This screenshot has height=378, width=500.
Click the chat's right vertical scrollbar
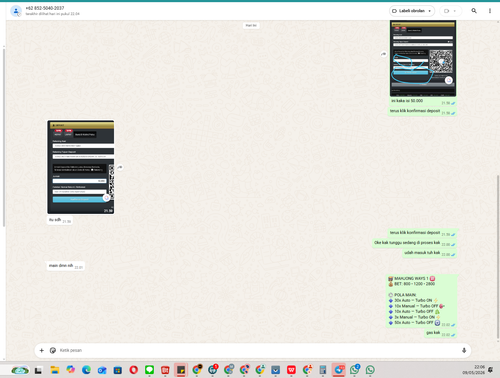pos(498,257)
